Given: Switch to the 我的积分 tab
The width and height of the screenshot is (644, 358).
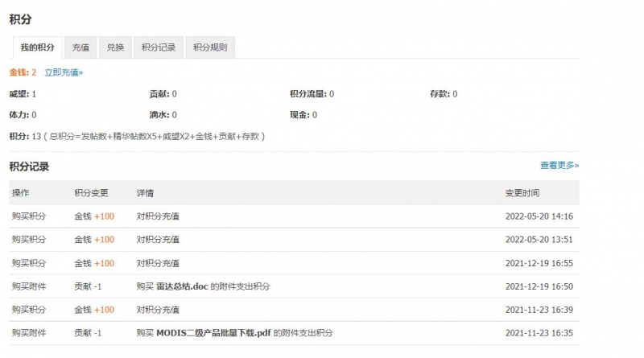Looking at the screenshot, I should point(37,47).
